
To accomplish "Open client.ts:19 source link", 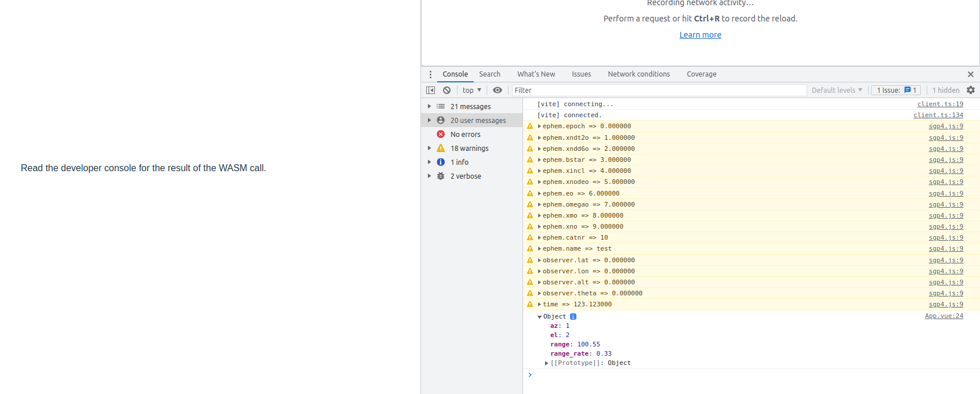I will pyautogui.click(x=940, y=104).
